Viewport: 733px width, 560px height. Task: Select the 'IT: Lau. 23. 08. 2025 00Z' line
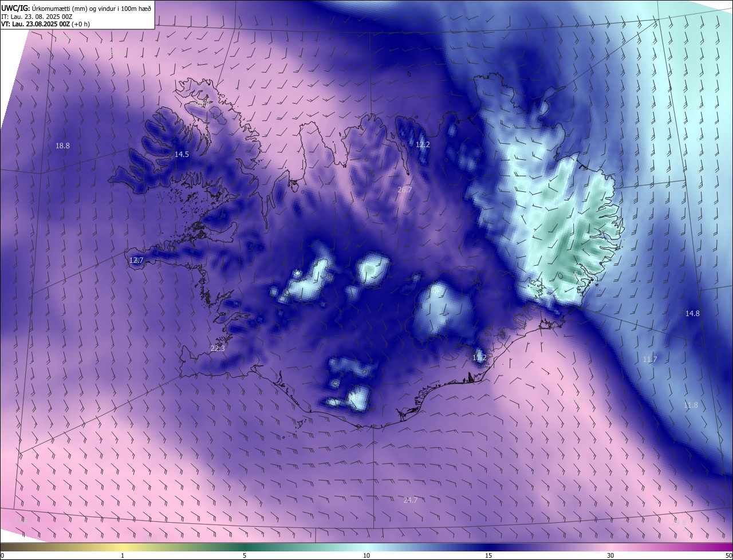point(37,17)
